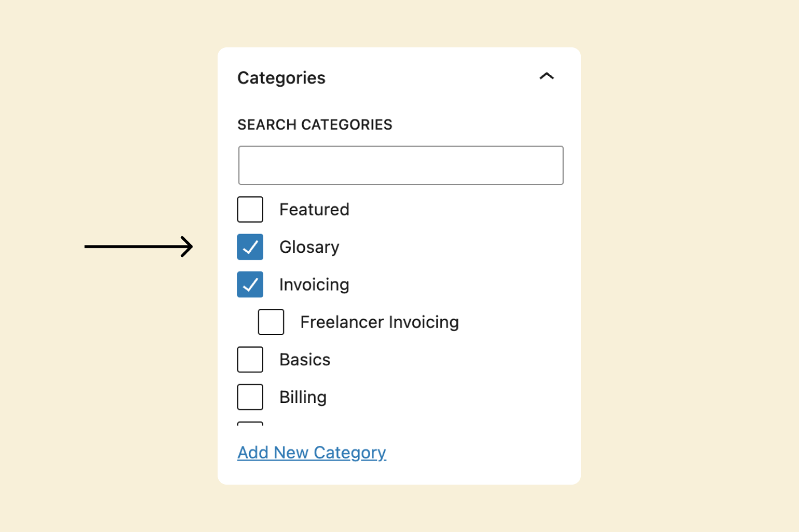This screenshot has width=799, height=532.
Task: Click the Featured label text
Action: 314,209
